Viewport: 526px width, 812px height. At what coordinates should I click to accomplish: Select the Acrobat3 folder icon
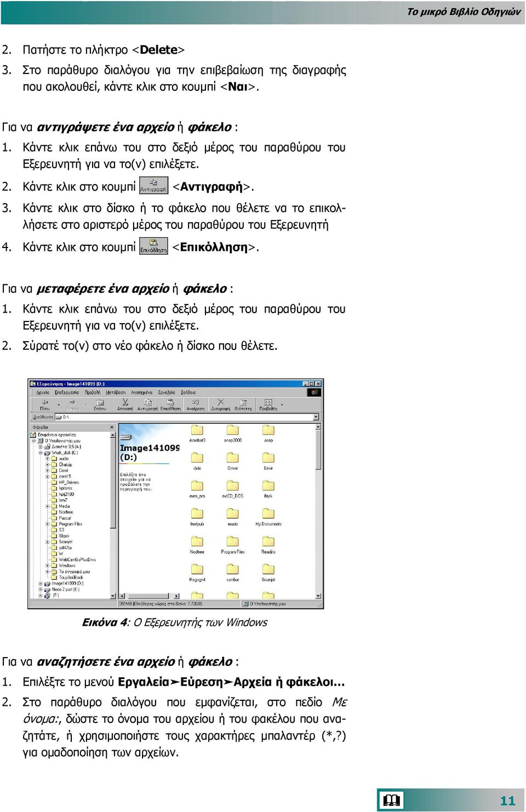point(197,430)
